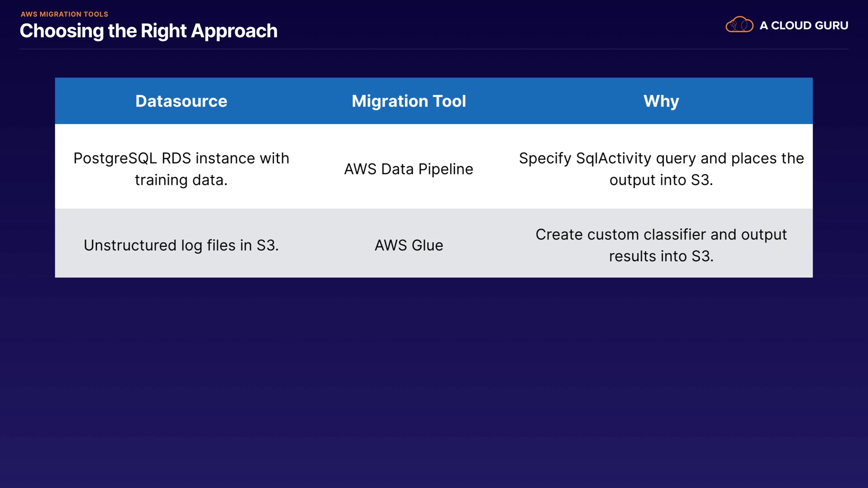This screenshot has width=868, height=488.
Task: Click the A CLOUD GURU brand text
Action: (804, 26)
